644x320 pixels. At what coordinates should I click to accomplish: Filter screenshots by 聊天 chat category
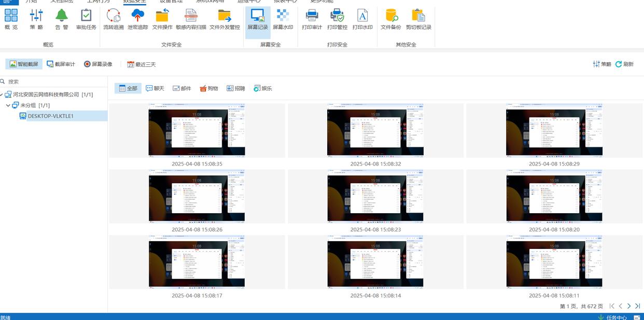point(155,89)
